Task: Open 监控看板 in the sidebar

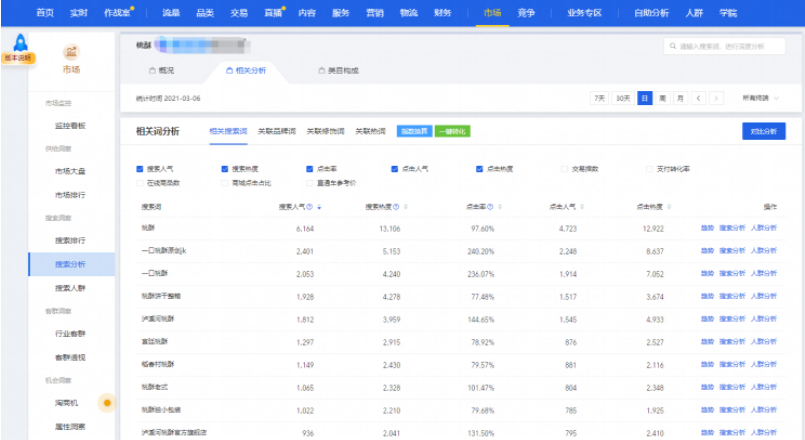Action: click(x=70, y=126)
